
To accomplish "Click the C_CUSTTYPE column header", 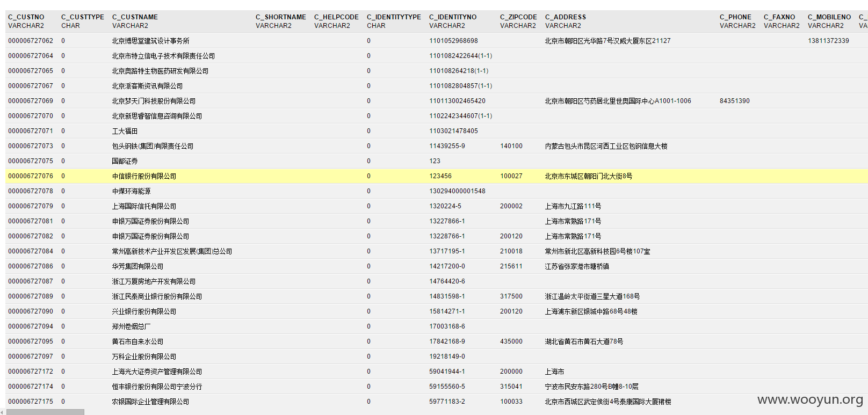I will point(83,17).
